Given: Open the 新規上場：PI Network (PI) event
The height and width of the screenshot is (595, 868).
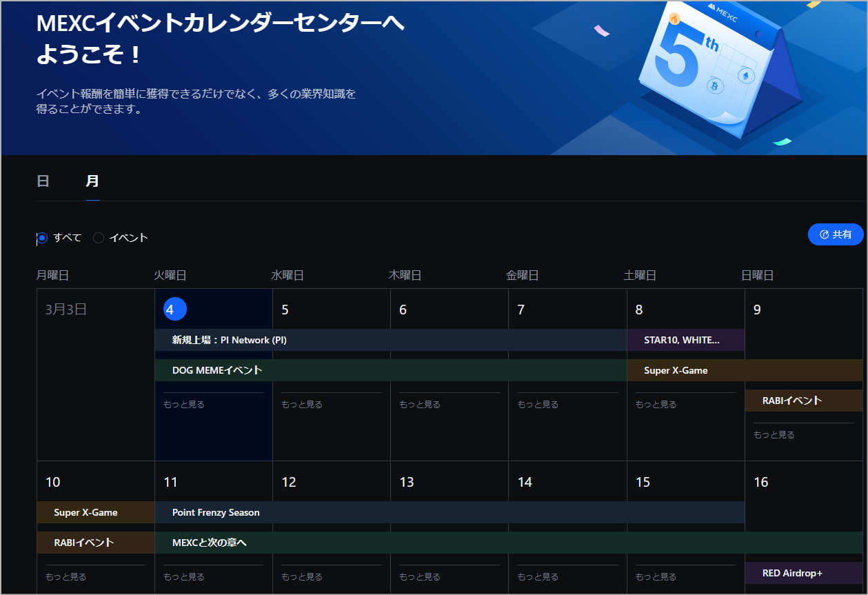Looking at the screenshot, I should pos(230,340).
